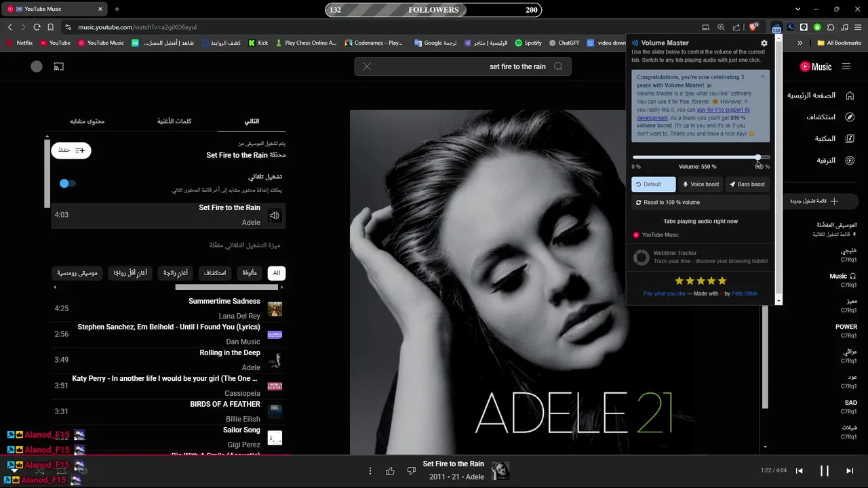This screenshot has width=868, height=488.
Task: Go to الصفحة الرئيسية (Home) in sidebar
Action: (x=821, y=96)
